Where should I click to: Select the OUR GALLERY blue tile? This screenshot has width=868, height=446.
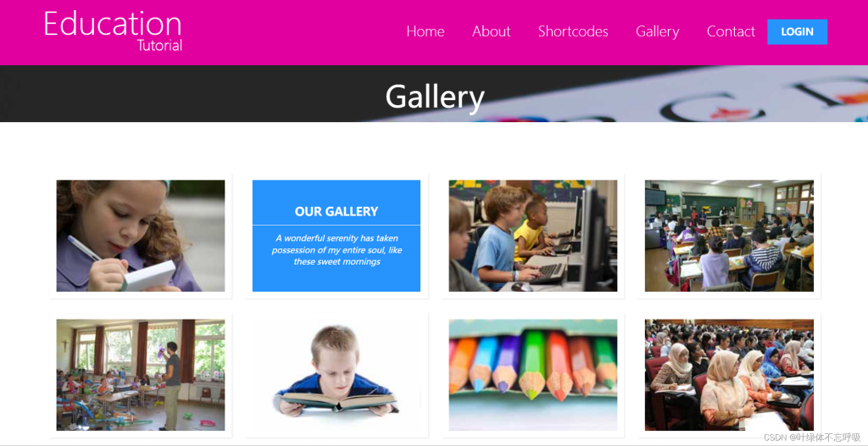tap(336, 236)
